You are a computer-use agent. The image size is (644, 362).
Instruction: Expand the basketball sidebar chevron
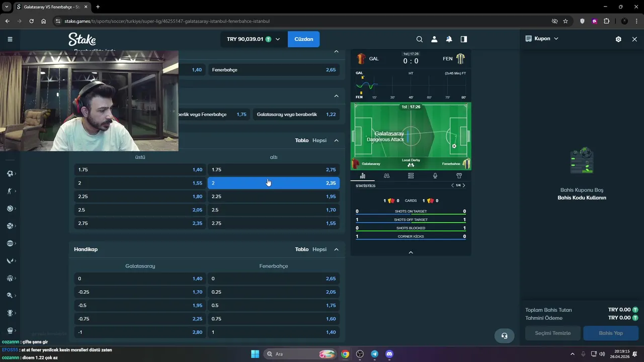pyautogui.click(x=16, y=226)
